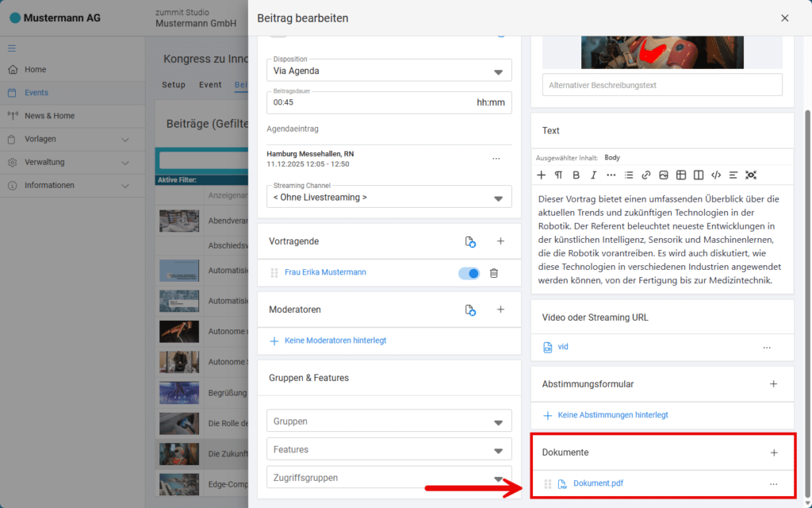Viewport: 812px width, 508px height.
Task: Delete speaker Frau Erika Mustermann with the trash icon
Action: click(x=494, y=273)
